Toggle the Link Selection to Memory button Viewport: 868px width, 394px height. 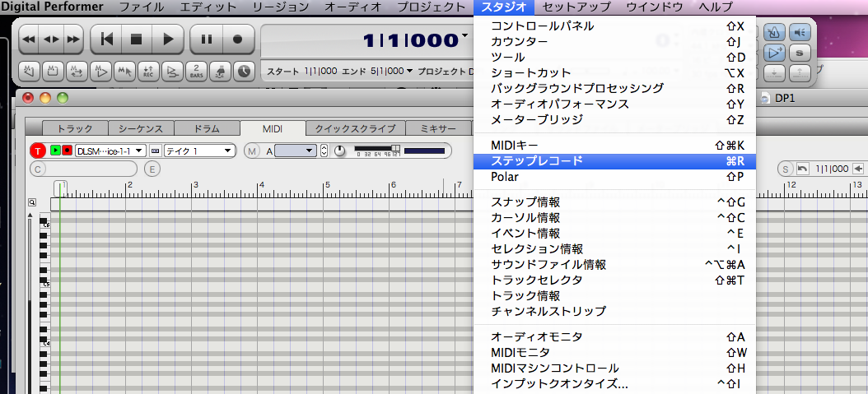124,71
